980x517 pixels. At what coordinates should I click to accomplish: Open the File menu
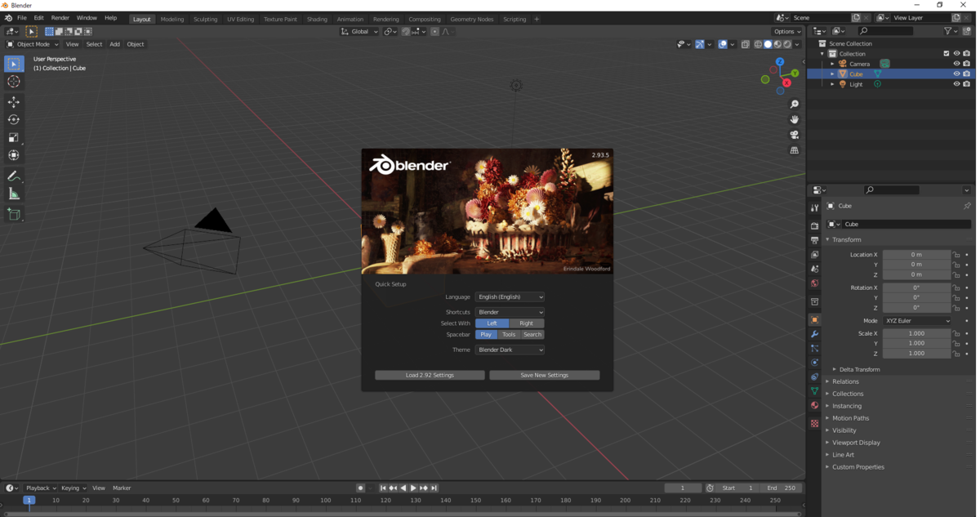tap(22, 18)
